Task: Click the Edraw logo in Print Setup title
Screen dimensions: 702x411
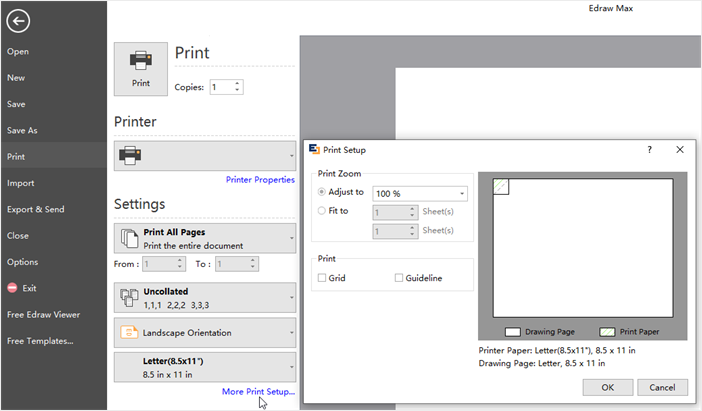Action: [x=314, y=150]
